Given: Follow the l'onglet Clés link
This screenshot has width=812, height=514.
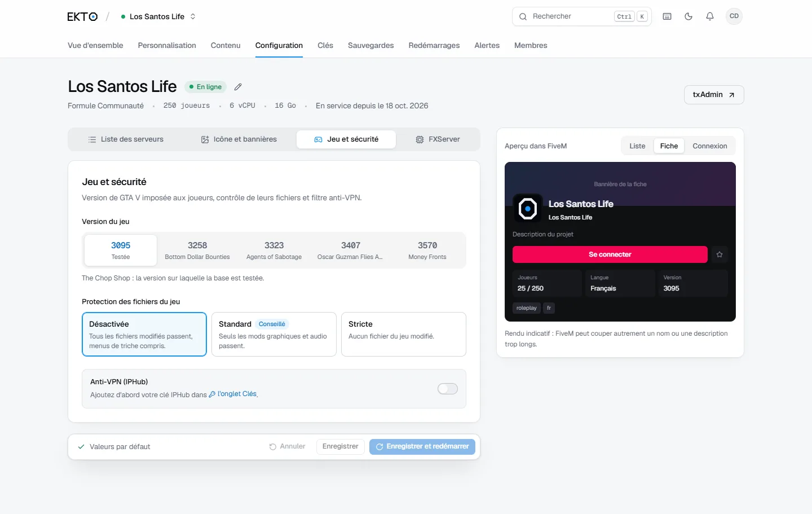Looking at the screenshot, I should tap(233, 394).
